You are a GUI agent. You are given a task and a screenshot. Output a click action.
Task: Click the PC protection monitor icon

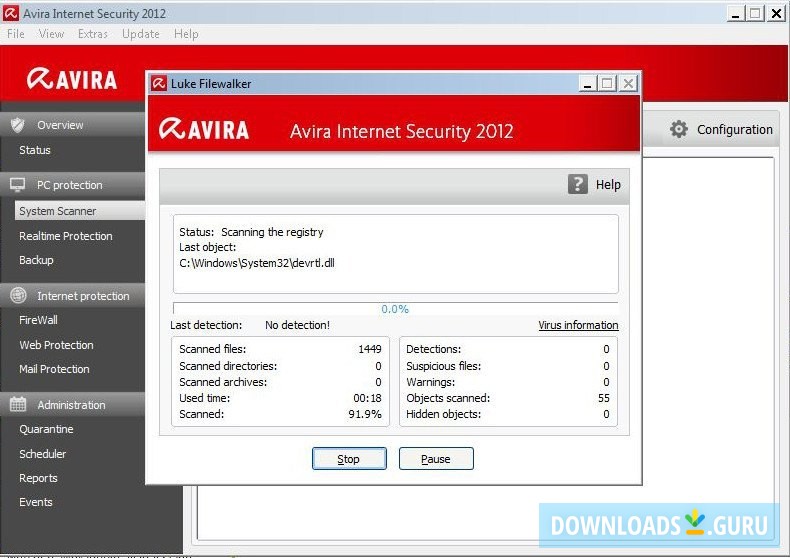click(18, 185)
